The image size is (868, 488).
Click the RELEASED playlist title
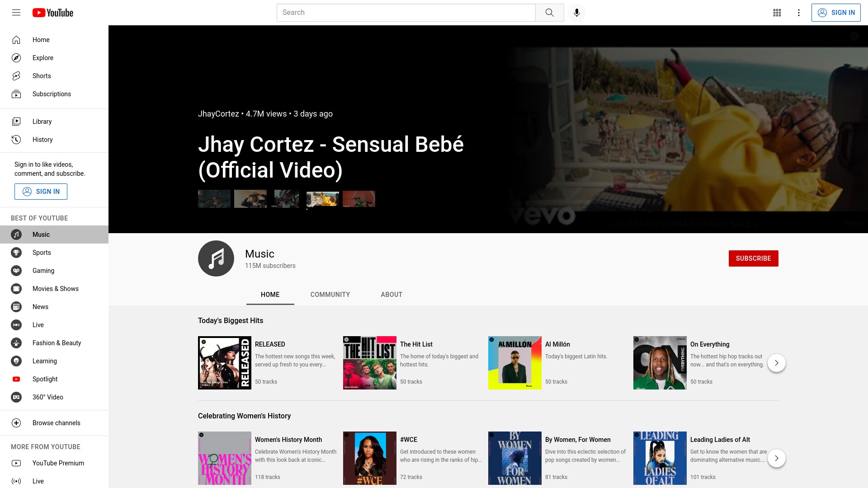point(270,344)
